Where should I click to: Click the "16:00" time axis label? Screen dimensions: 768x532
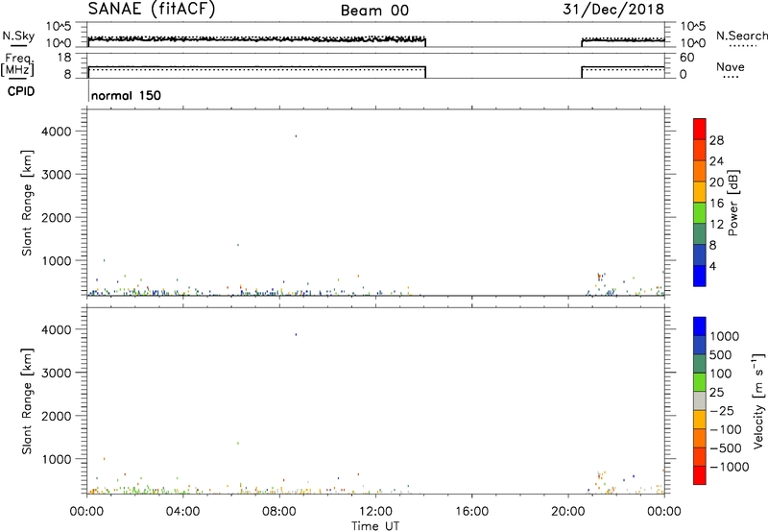tap(471, 512)
